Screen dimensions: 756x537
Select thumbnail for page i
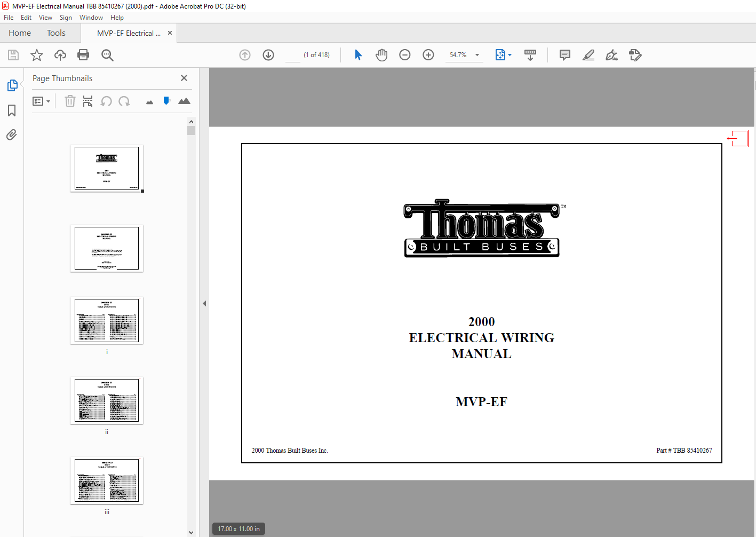107,320
